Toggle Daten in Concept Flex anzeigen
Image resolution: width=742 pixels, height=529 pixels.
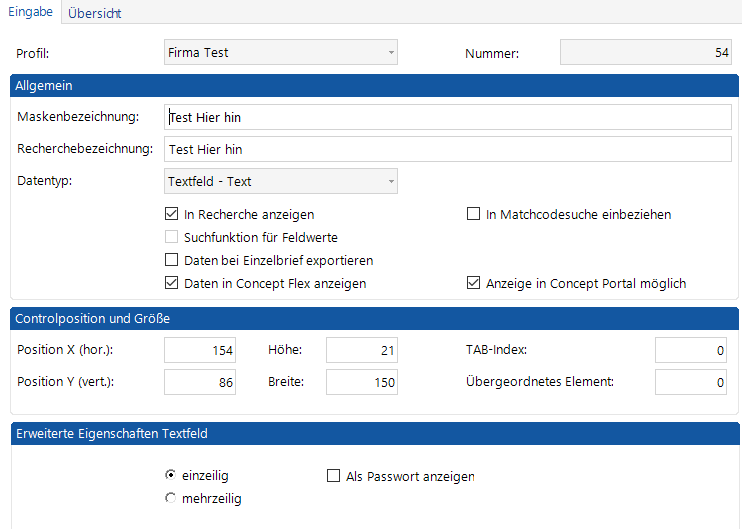pos(171,283)
